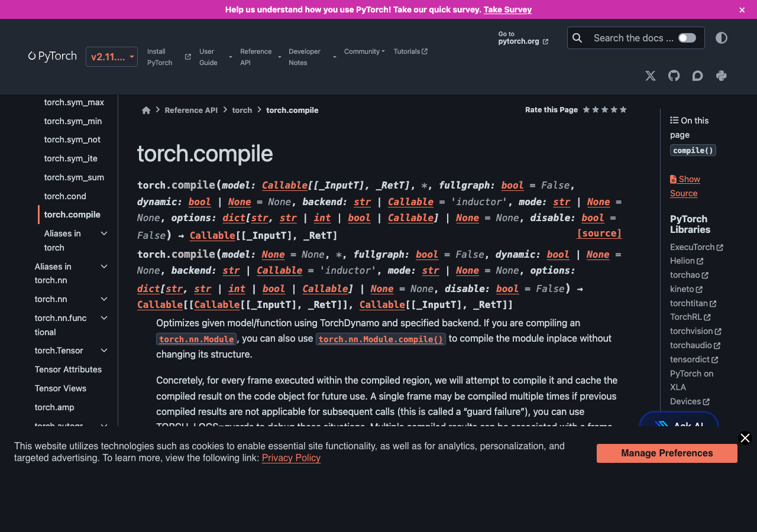Image resolution: width=757 pixels, height=532 pixels.
Task: Toggle the switch inside the search box
Action: pyautogui.click(x=687, y=37)
